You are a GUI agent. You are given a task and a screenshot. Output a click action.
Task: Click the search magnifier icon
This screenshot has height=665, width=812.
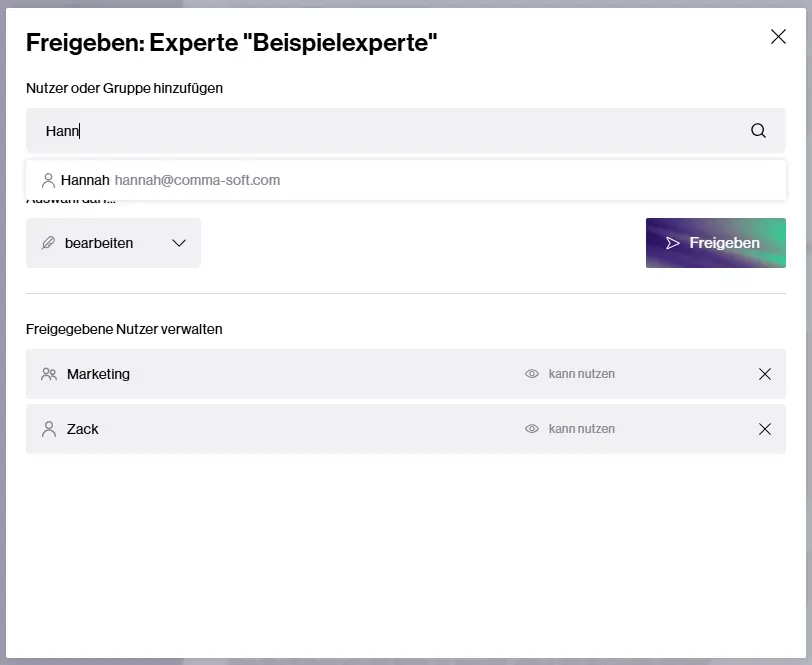[x=758, y=130]
